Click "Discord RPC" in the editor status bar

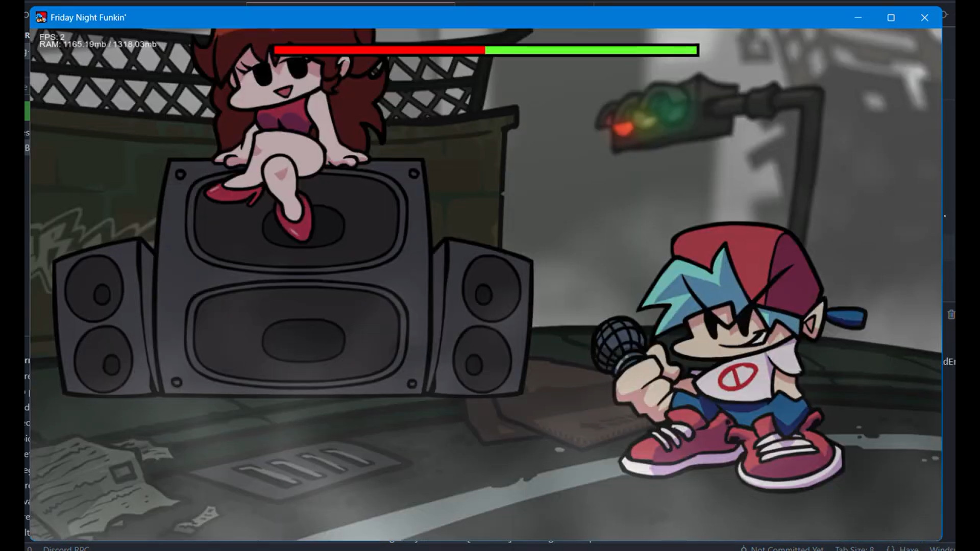point(66,548)
